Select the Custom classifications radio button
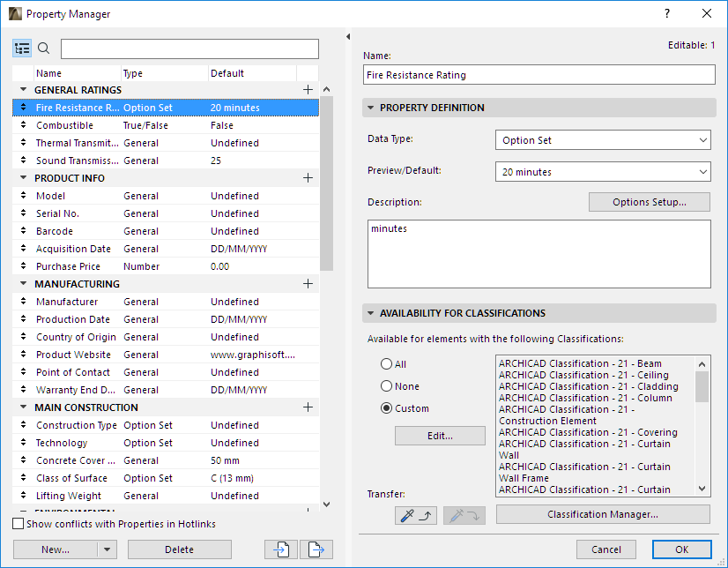Viewport: 728px width, 568px height. [386, 408]
